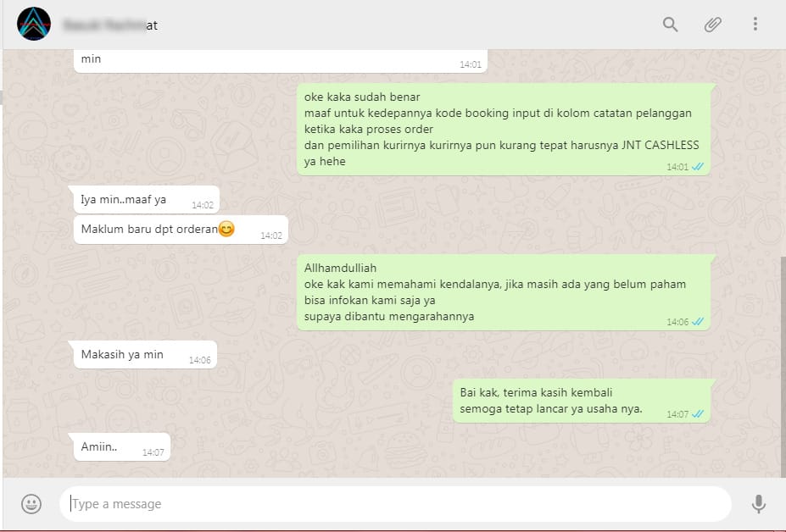Open the three-dot chat menu

[x=755, y=24]
